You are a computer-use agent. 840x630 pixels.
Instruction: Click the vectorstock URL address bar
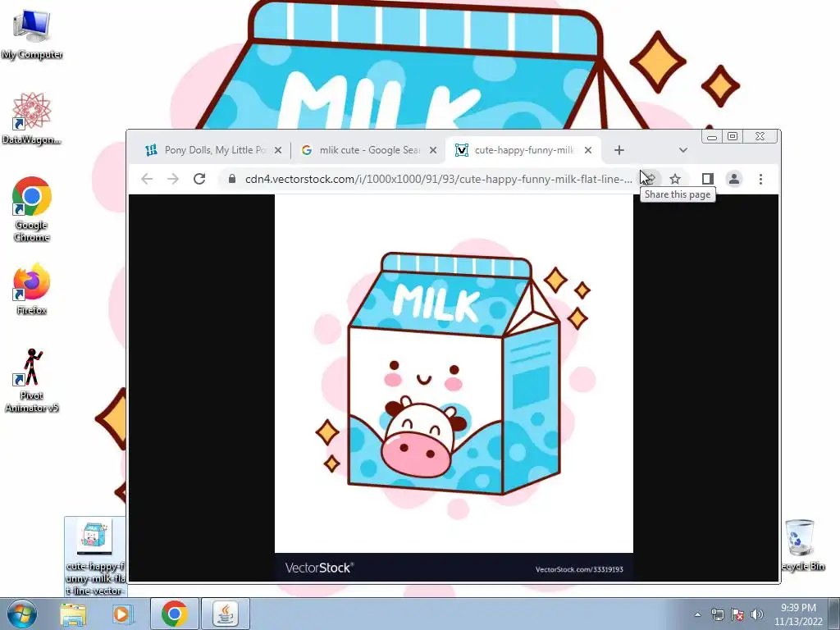[438, 179]
